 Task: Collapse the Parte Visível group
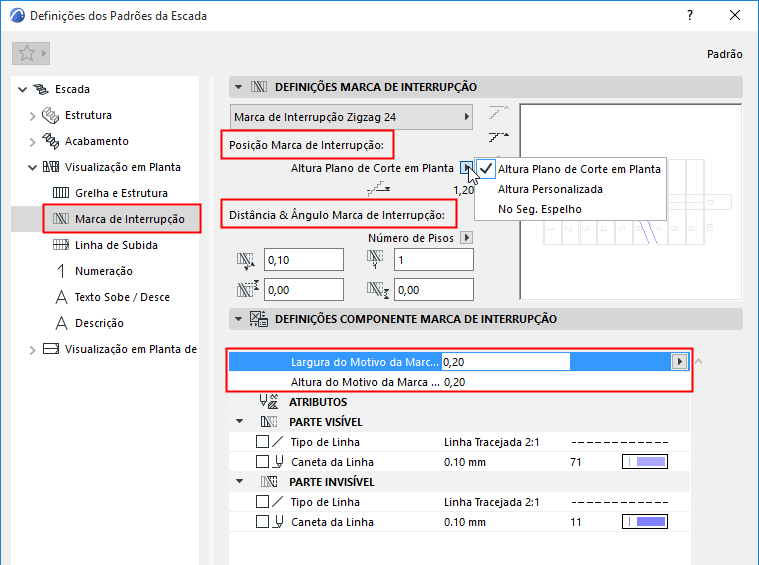pos(239,422)
